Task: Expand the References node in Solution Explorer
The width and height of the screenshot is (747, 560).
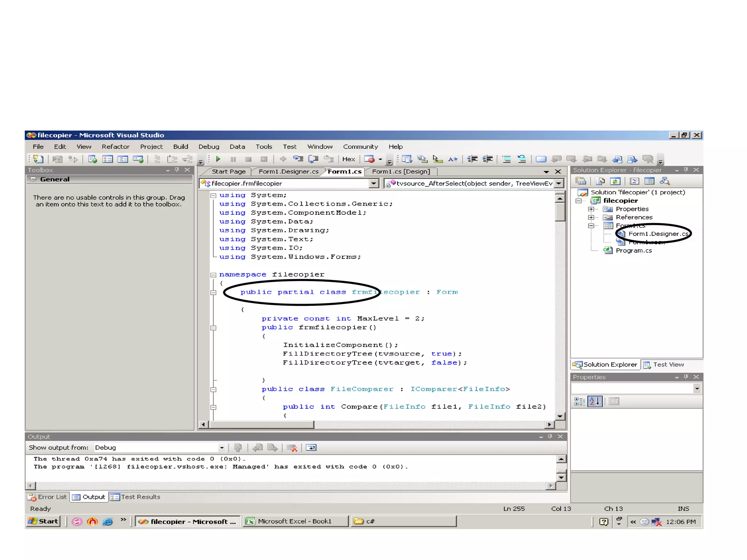Action: tap(591, 217)
